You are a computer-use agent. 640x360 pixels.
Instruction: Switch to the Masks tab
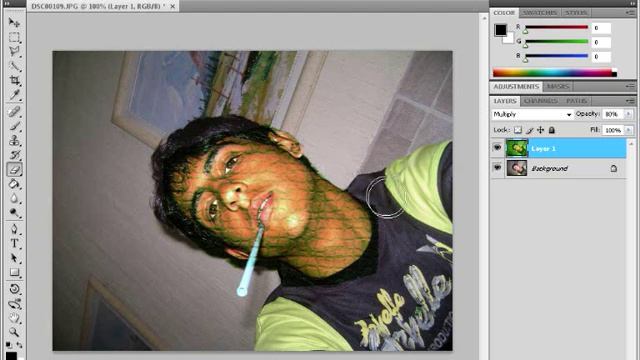(558, 87)
